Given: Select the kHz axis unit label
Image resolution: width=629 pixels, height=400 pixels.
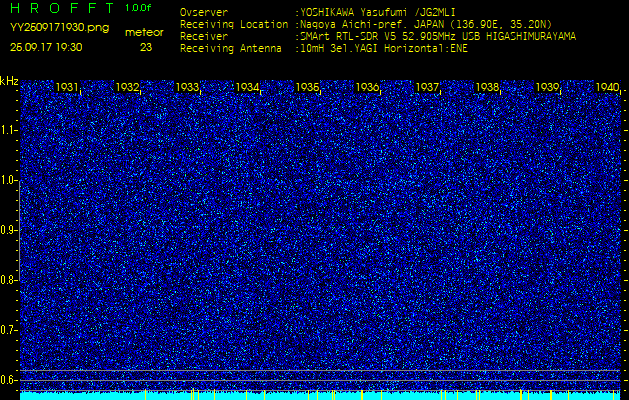Looking at the screenshot, I should click(x=9, y=81).
